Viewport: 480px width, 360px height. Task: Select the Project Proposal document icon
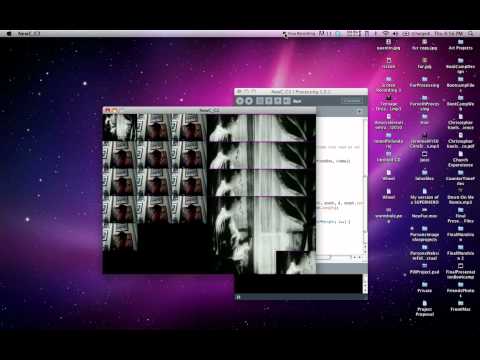tap(424, 308)
